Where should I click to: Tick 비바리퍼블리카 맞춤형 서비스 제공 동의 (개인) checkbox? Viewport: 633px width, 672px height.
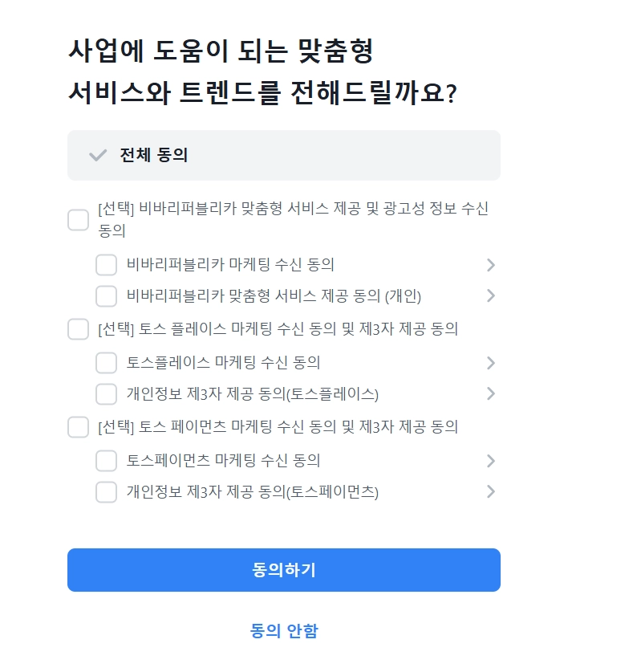coord(107,296)
